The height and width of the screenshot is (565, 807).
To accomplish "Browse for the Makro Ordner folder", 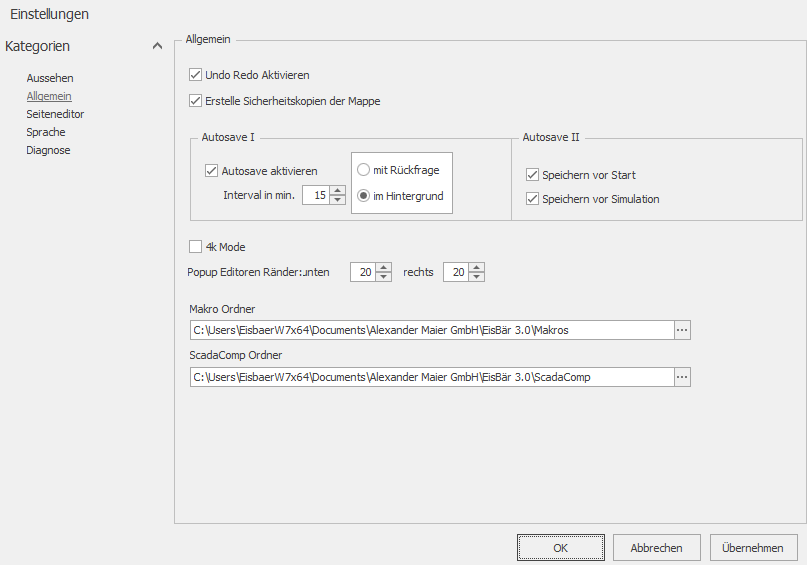I will [x=682, y=330].
